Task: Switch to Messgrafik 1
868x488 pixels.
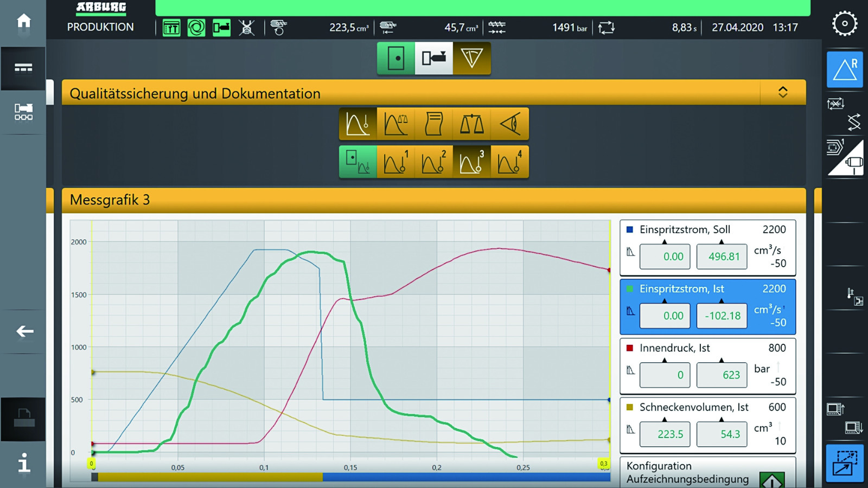Action: pos(396,162)
